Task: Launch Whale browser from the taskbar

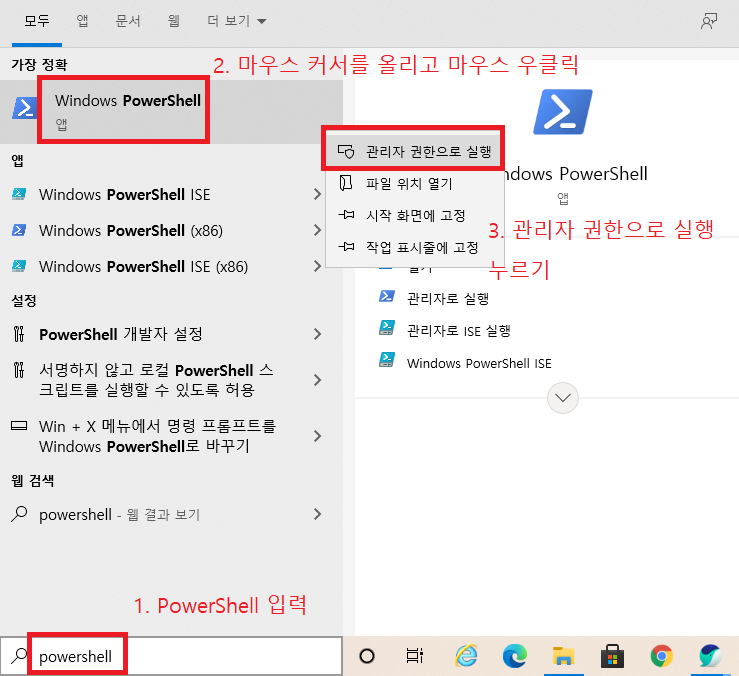Action: point(710,656)
